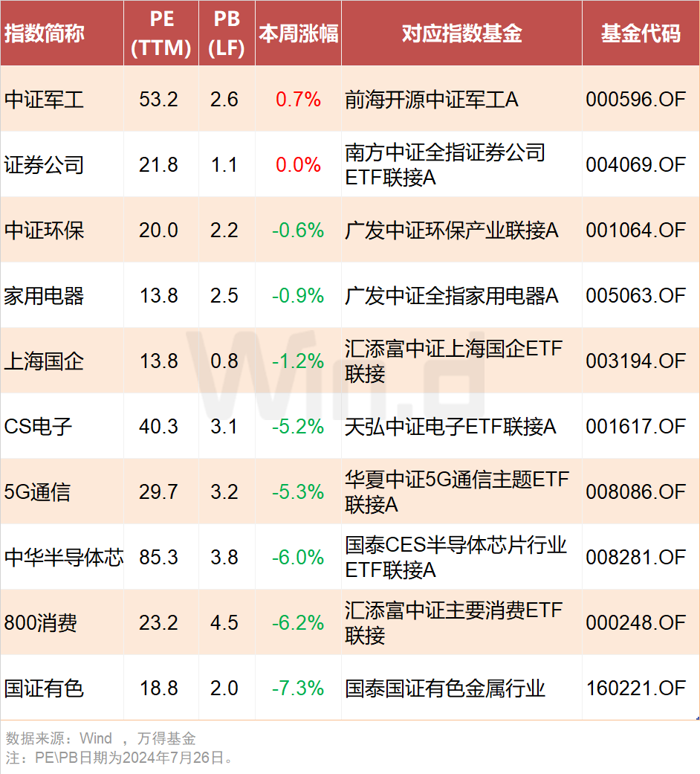Click fund code 004069.OF
The image size is (700, 774).
(x=636, y=165)
